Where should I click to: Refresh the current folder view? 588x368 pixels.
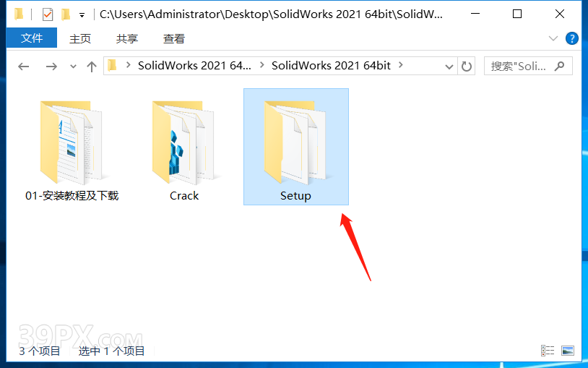pyautogui.click(x=466, y=67)
